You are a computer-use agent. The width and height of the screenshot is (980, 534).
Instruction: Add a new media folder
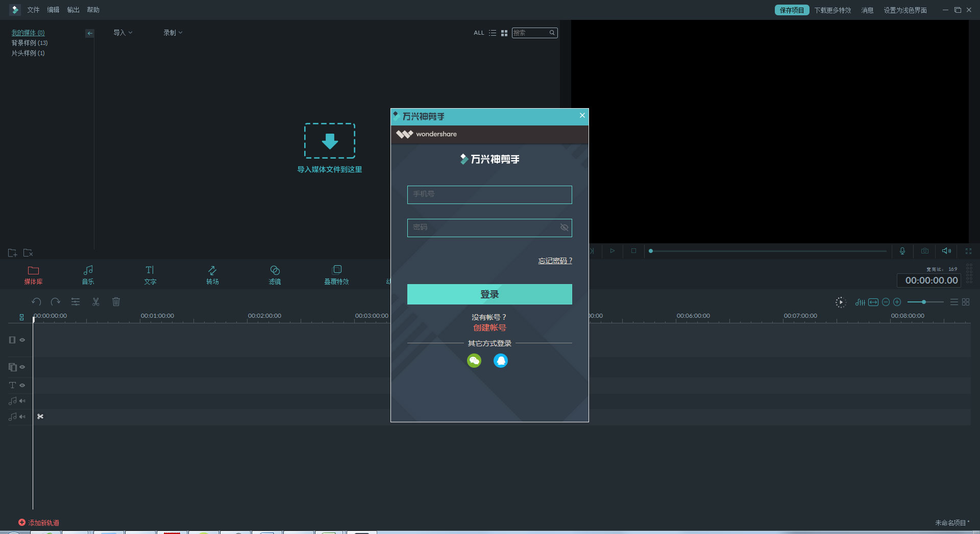tap(13, 252)
